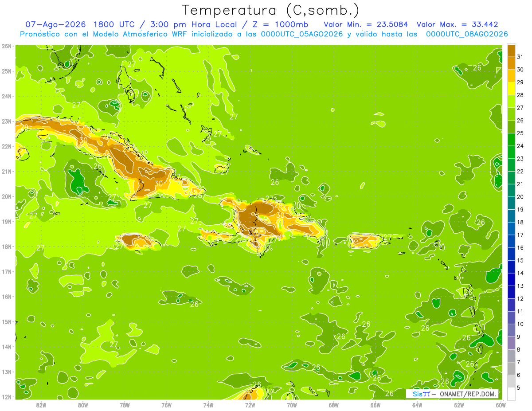Click the "0000UTC_08AGO2026" valid-until time
This screenshot has height=411, width=532.
tap(467, 34)
